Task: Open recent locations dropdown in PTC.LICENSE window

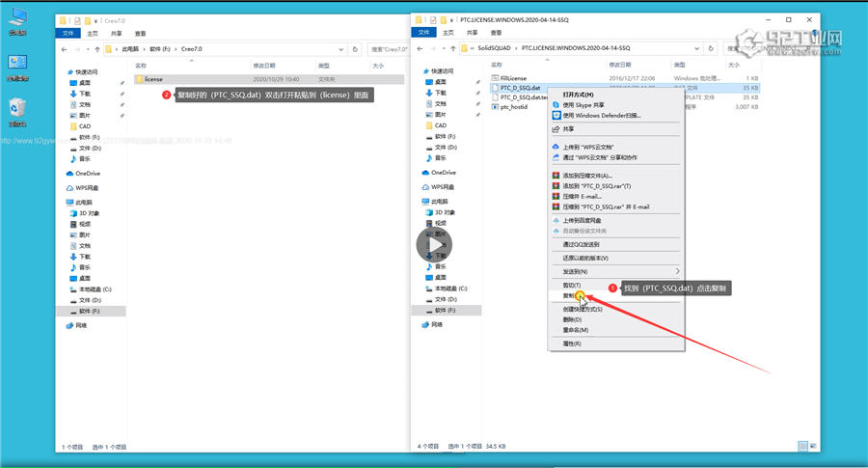Action: pos(444,49)
